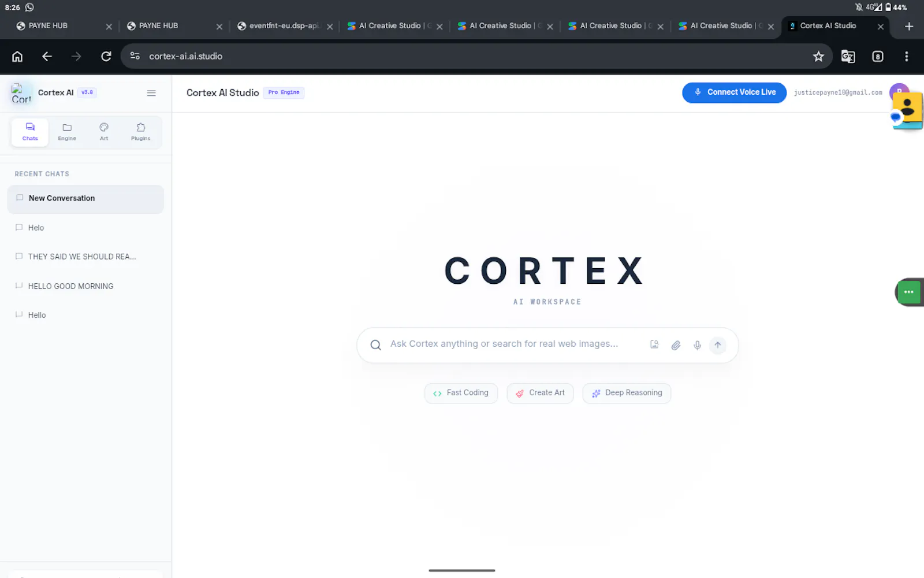Switch to the Art sidebar tab
The height and width of the screenshot is (578, 924).
point(104,132)
